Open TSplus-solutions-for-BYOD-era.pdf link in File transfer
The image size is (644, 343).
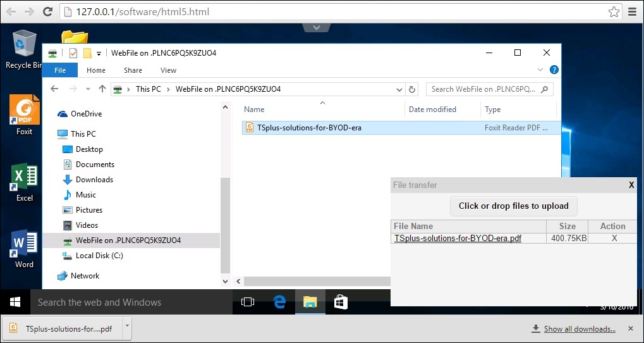coord(458,239)
